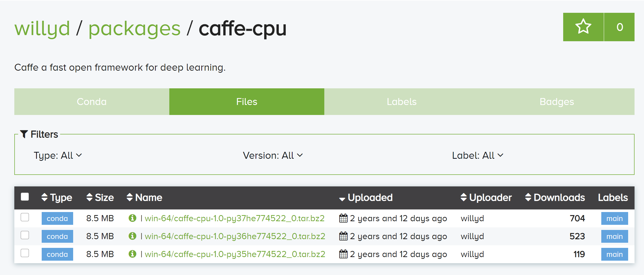Viewport: 644px width, 275px height.
Task: Show info for the py35 file via info icon
Action: click(x=132, y=254)
